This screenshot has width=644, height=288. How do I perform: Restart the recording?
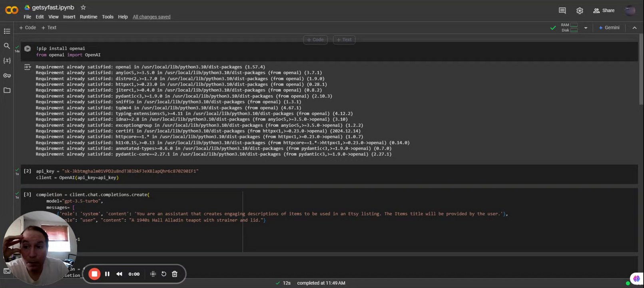pyautogui.click(x=163, y=274)
